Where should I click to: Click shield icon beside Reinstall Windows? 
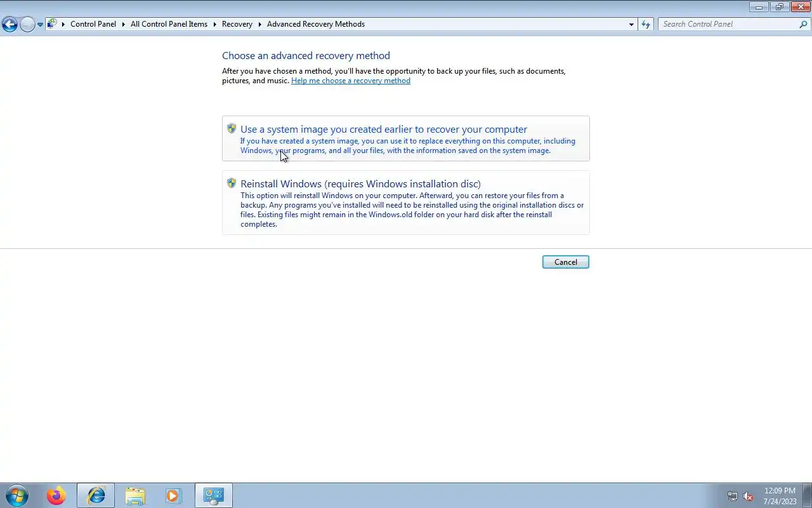232,183
